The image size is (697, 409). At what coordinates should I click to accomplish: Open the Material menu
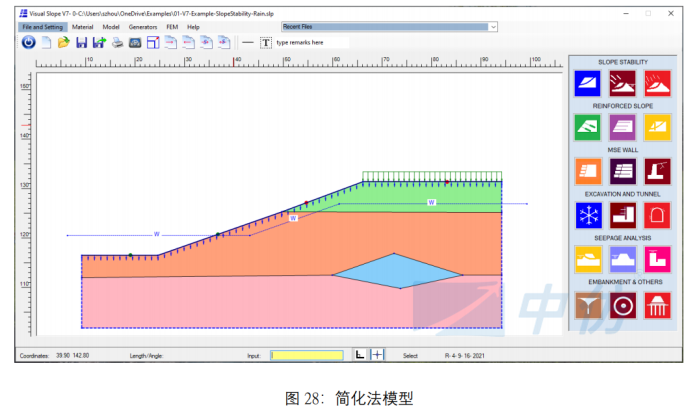click(82, 27)
